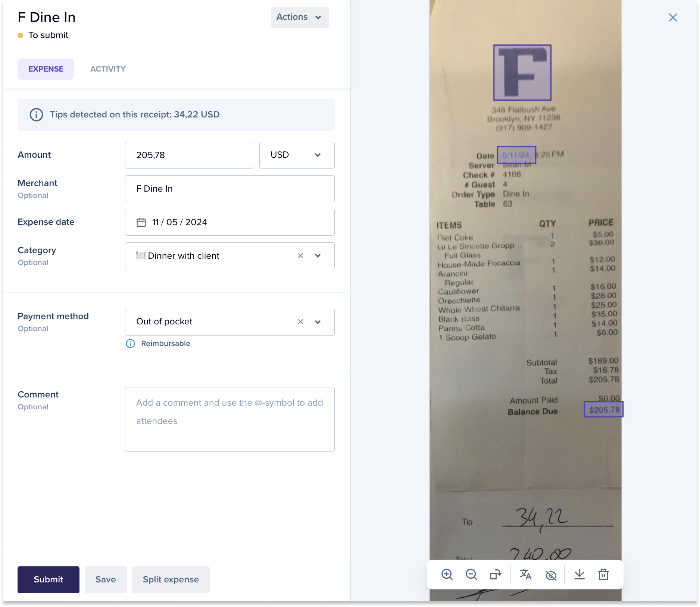Click the Reimbursable info icon
This screenshot has width=700, height=607.
point(130,343)
